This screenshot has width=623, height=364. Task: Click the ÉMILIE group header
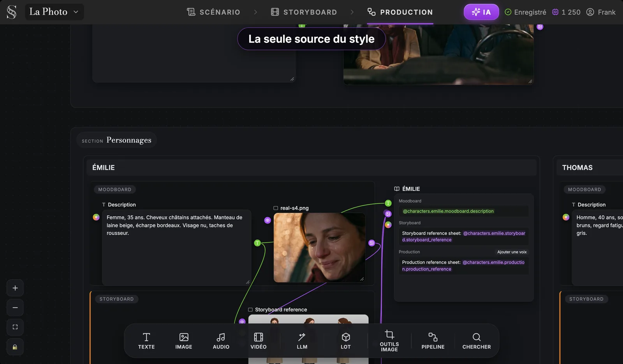click(311, 168)
